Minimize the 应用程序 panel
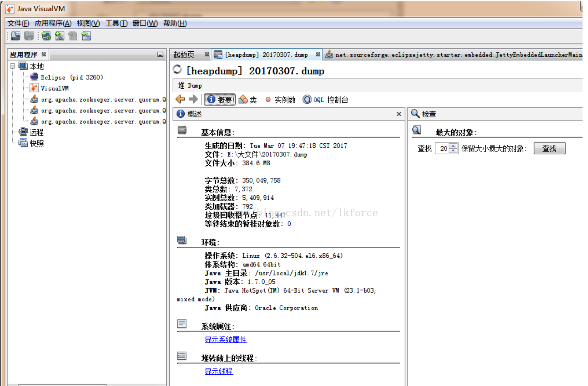Screen dimensions: 588x386 click(160, 54)
